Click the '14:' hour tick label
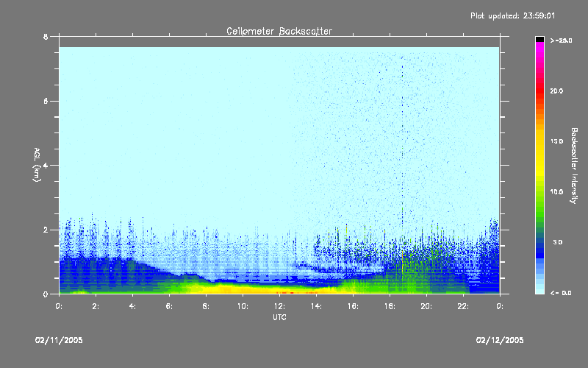Screen dimensions: 588x368 [316, 306]
